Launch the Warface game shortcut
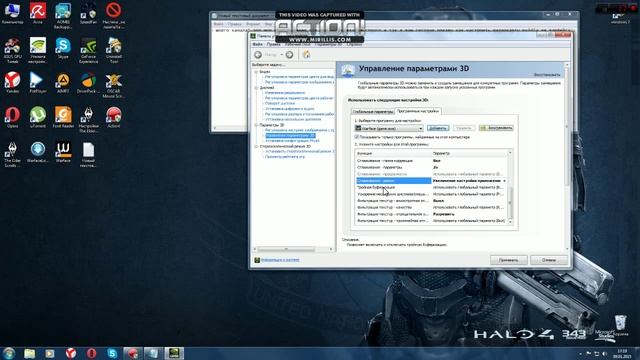The width and height of the screenshot is (640, 360). (x=63, y=152)
